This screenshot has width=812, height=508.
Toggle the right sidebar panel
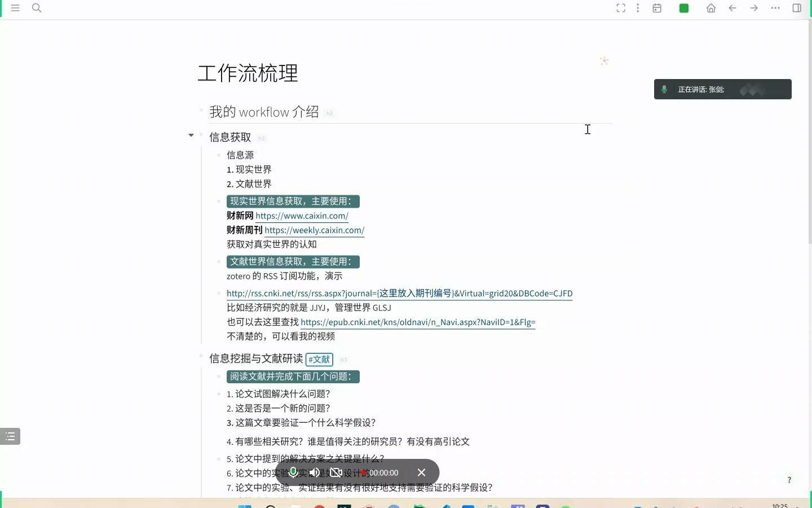click(797, 8)
